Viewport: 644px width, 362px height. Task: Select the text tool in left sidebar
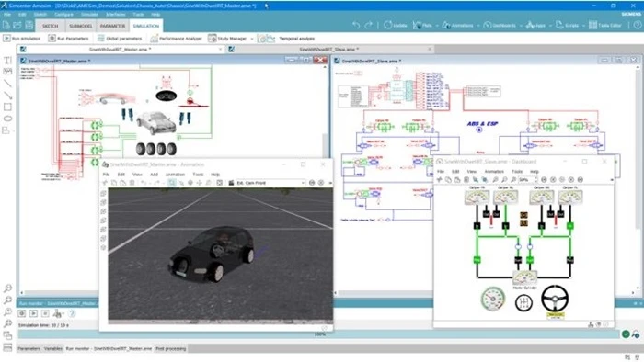pyautogui.click(x=7, y=60)
